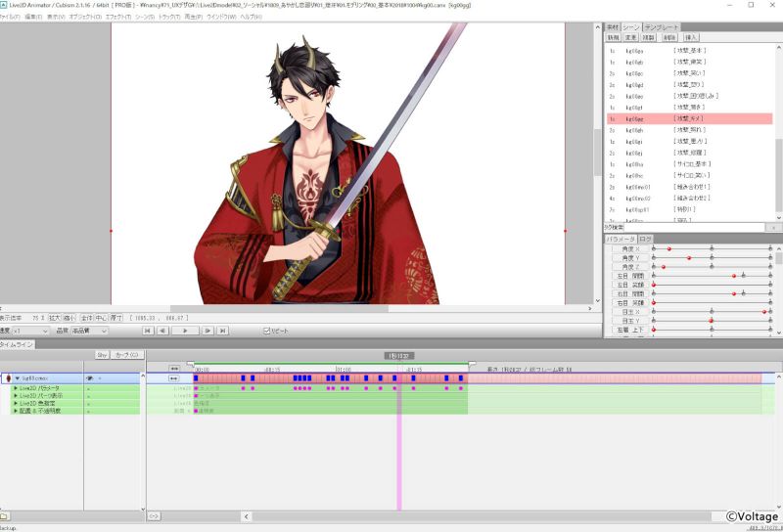
Task: Click the double-arrow icon on the model track row
Action: pos(173,378)
